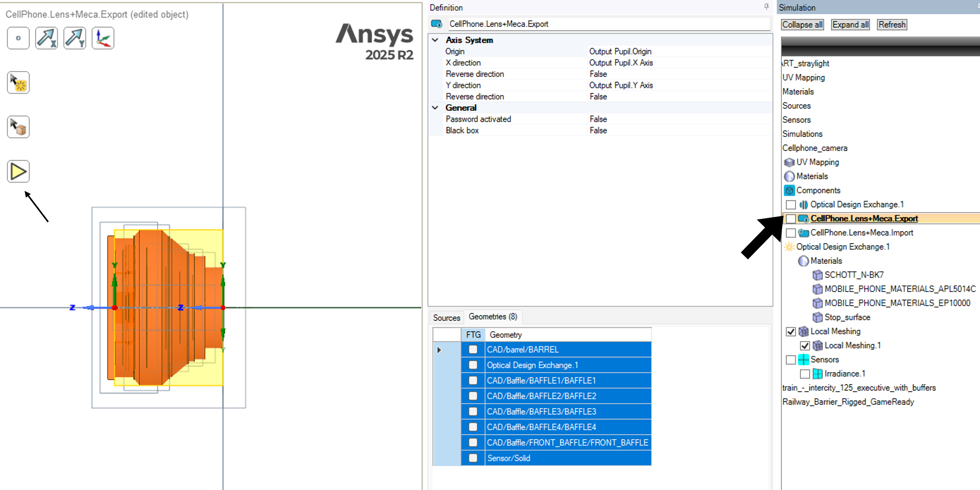Enable the Sensors group checkbox

(x=790, y=360)
